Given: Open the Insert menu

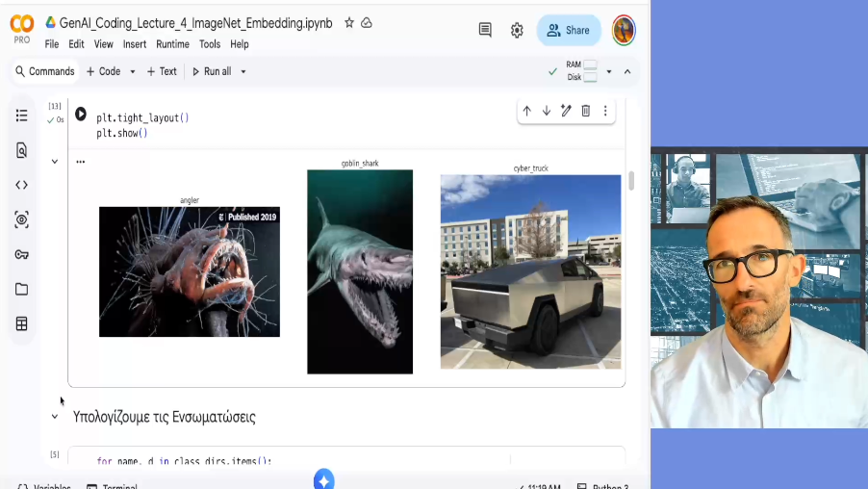Looking at the screenshot, I should tap(135, 44).
